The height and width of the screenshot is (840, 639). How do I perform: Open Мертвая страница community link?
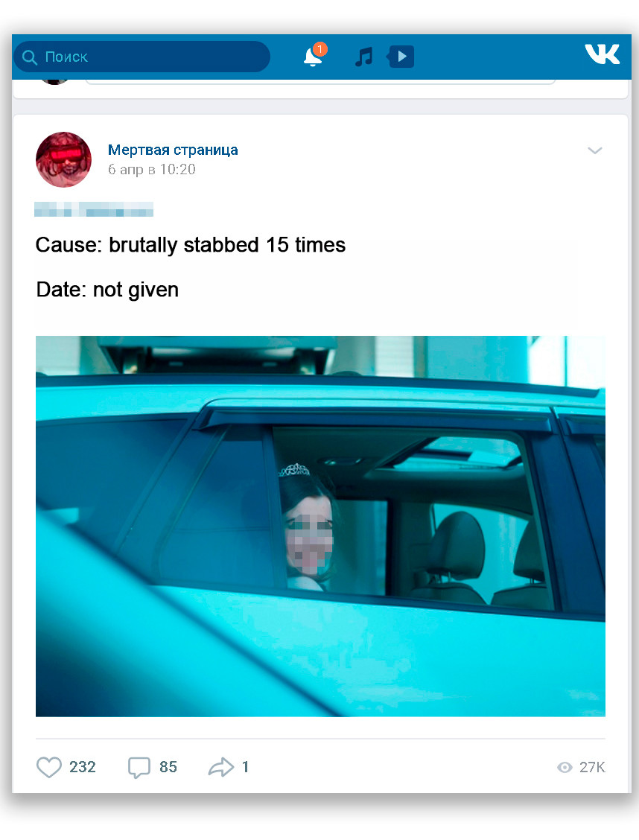point(173,150)
